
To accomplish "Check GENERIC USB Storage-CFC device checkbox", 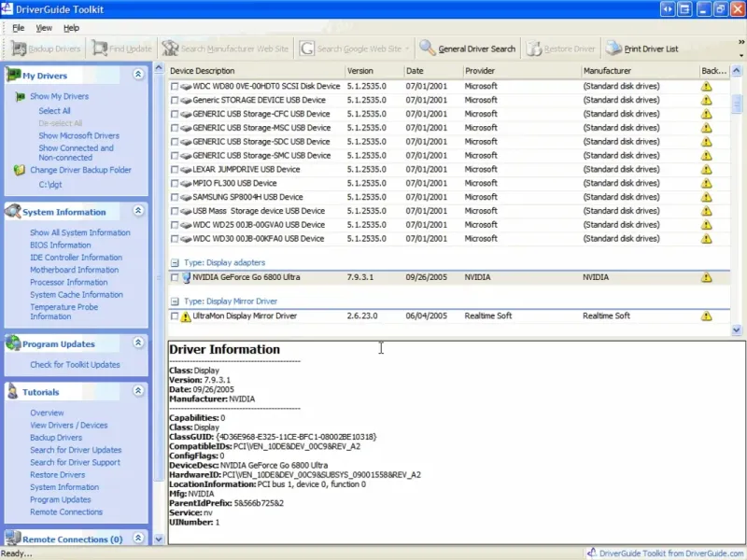I will (x=175, y=114).
